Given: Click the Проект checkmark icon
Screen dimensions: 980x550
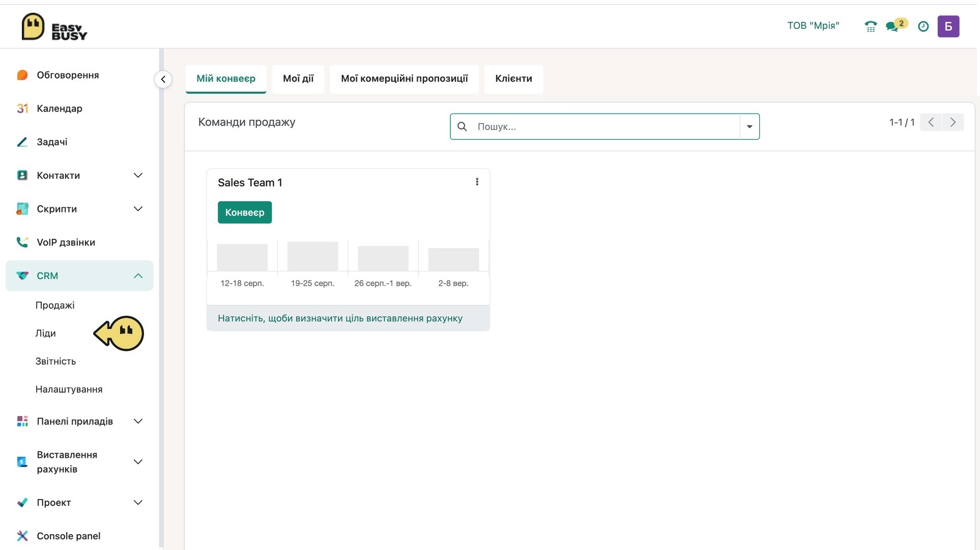Looking at the screenshot, I should (x=22, y=503).
